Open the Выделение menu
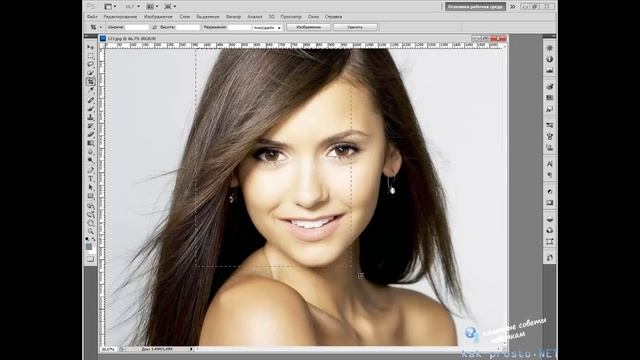This screenshot has width=640, height=360. [x=208, y=17]
